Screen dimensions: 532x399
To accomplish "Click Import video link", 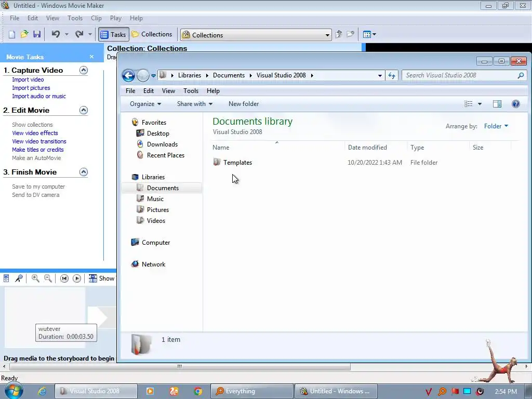I will pos(28,79).
